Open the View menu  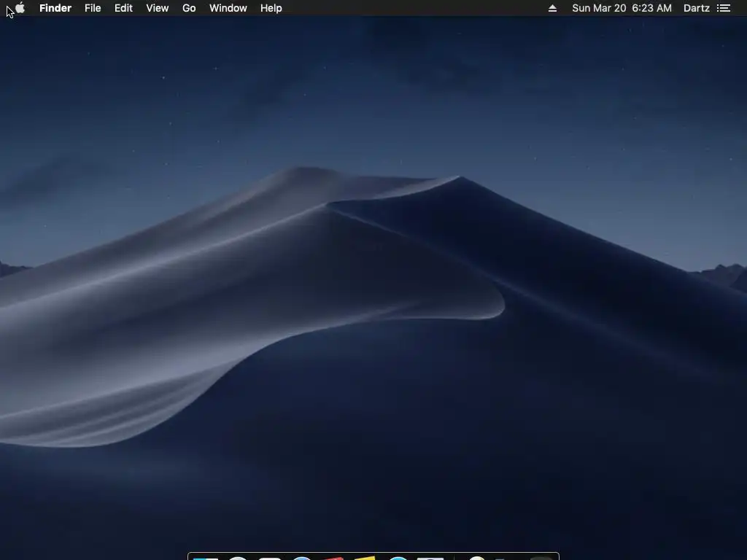158,8
